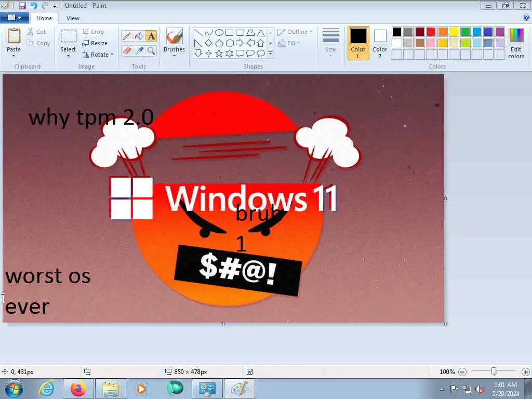This screenshot has width=532, height=399.
Task: Adjust the zoom slider handle
Action: [x=494, y=372]
